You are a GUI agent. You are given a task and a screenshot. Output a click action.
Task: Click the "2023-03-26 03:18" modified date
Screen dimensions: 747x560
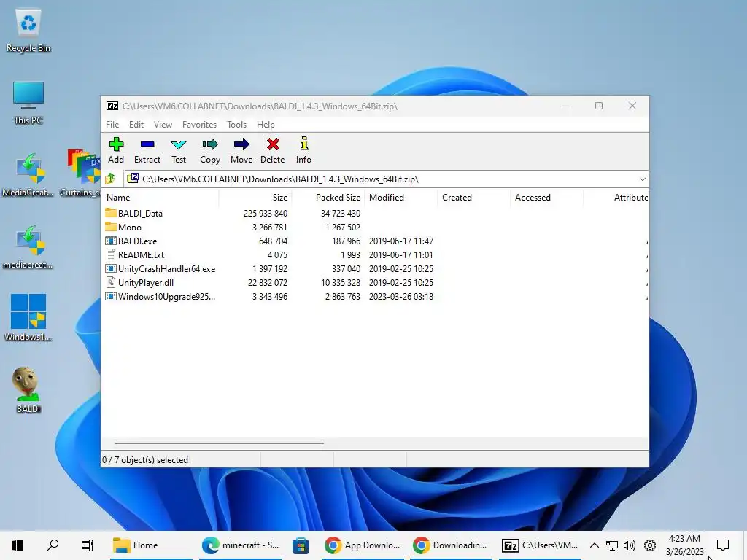(x=401, y=297)
